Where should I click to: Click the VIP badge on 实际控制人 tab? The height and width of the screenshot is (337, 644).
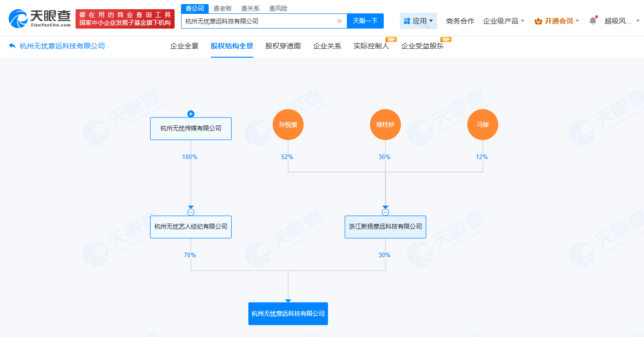(x=391, y=40)
